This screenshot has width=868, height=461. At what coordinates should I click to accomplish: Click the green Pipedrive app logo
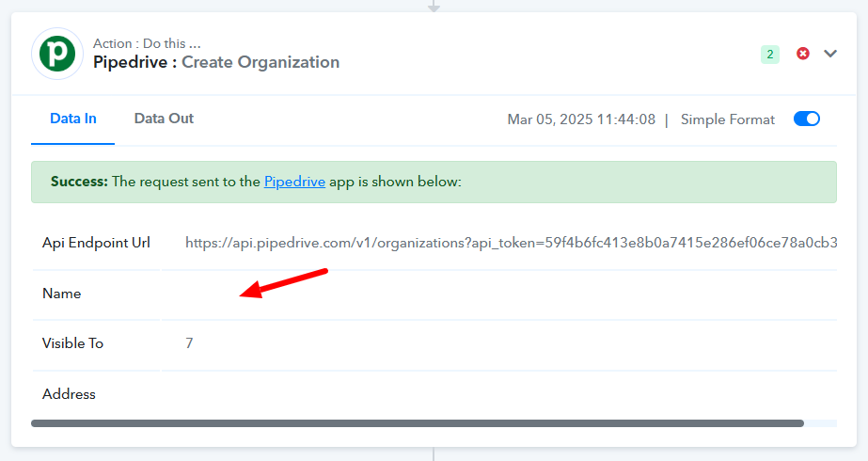click(57, 54)
